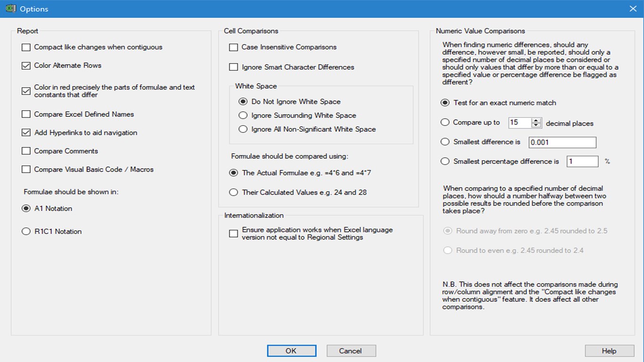Image resolution: width=644 pixels, height=362 pixels.
Task: Check the Excel language Regional Settings option
Action: pyautogui.click(x=233, y=234)
